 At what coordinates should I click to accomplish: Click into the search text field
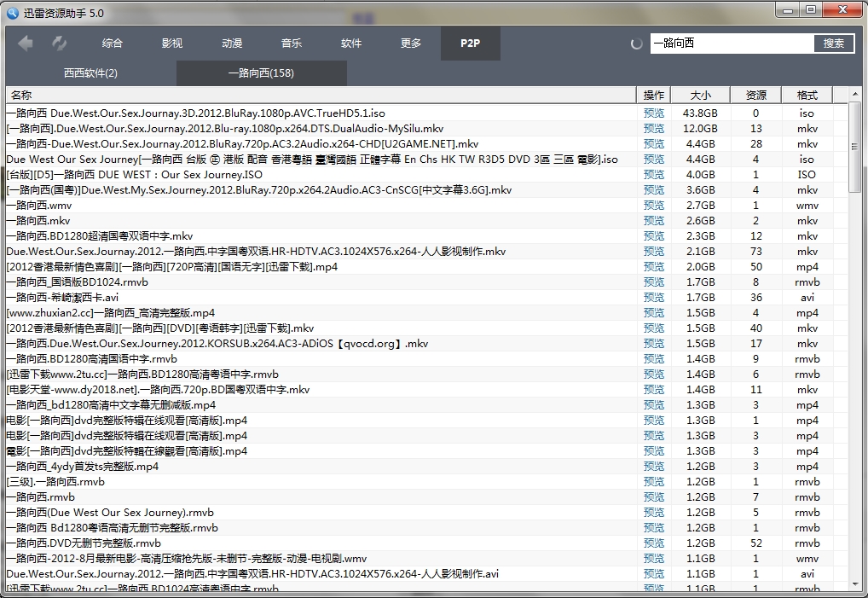(x=731, y=44)
